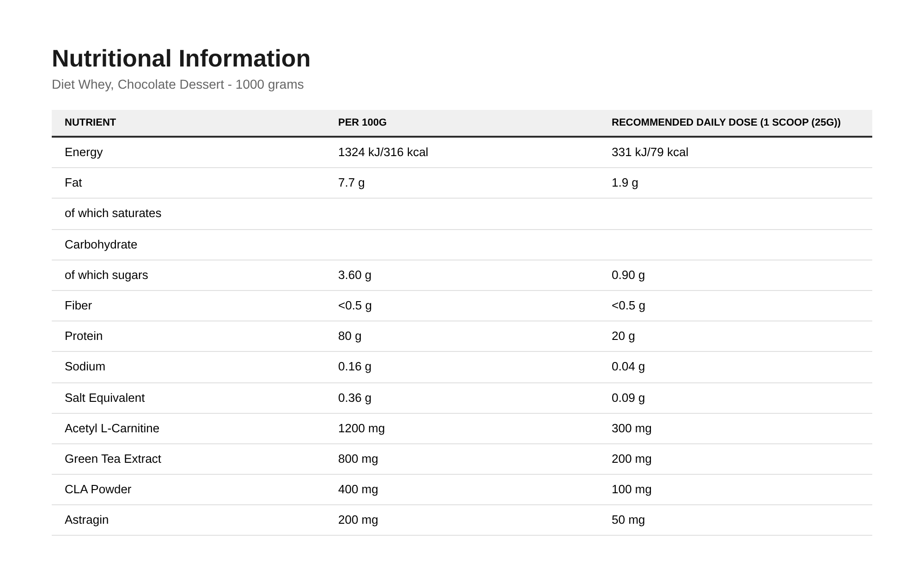Click the Recommended Daily Dose column header

click(x=726, y=122)
